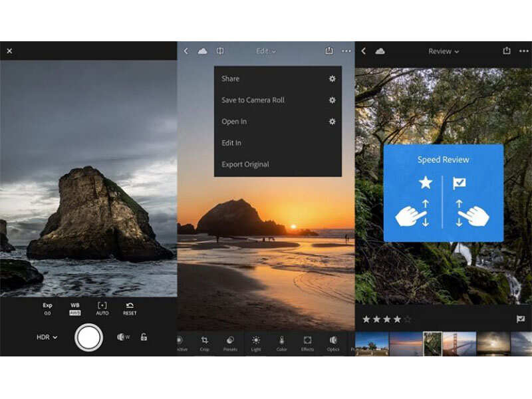Open the Color adjustments panel
Viewport: 532px width, 399px height.
281,340
